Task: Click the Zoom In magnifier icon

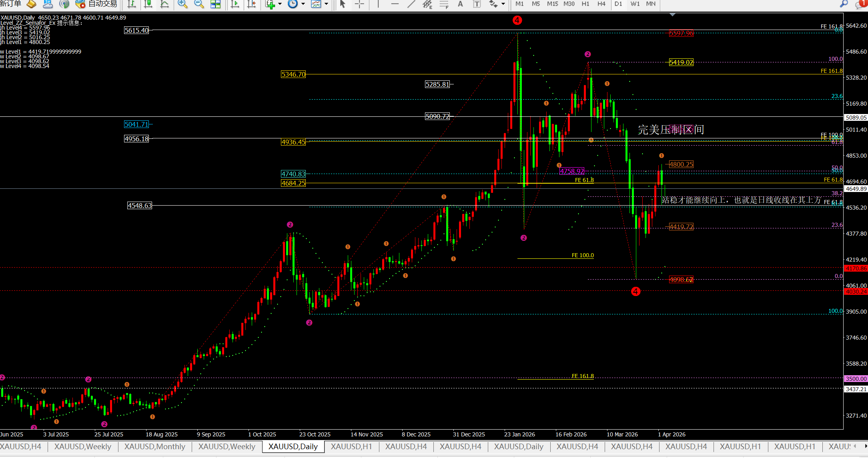Action: 182,4
